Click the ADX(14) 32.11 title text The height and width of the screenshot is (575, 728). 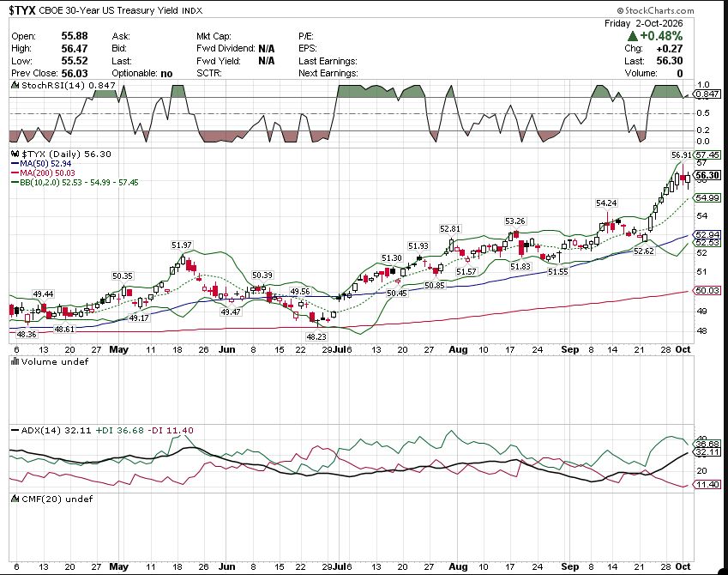(57, 431)
